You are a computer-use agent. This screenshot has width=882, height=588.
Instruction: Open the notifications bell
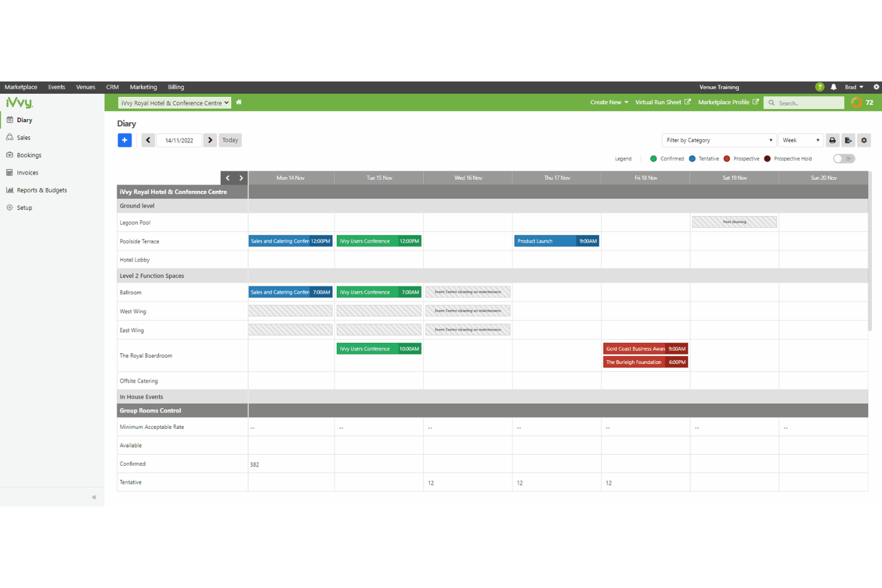click(x=834, y=87)
